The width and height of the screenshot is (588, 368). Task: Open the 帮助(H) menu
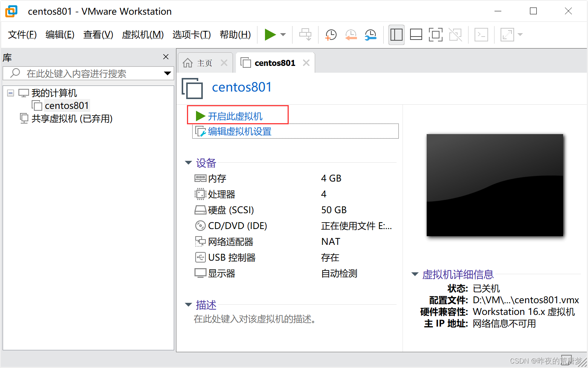235,35
